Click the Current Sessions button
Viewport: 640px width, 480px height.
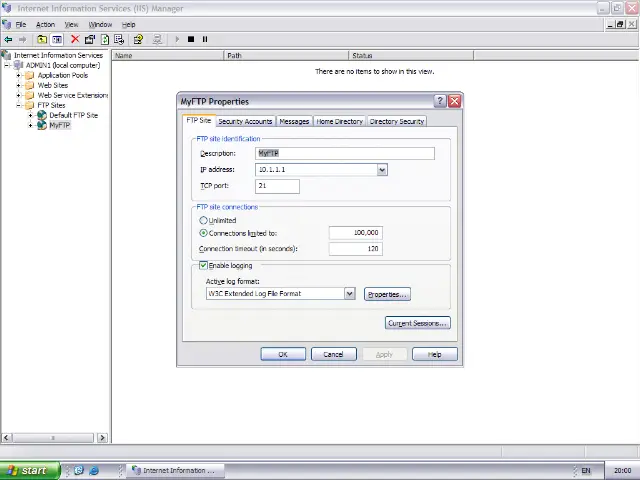(x=418, y=323)
